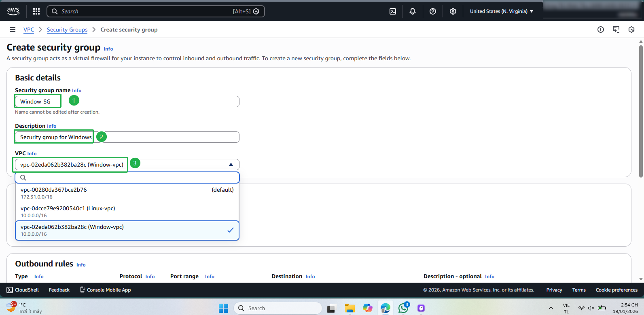The width and height of the screenshot is (644, 315).
Task: Collapse the VPC dropdown using its arrow
Action: (231, 165)
